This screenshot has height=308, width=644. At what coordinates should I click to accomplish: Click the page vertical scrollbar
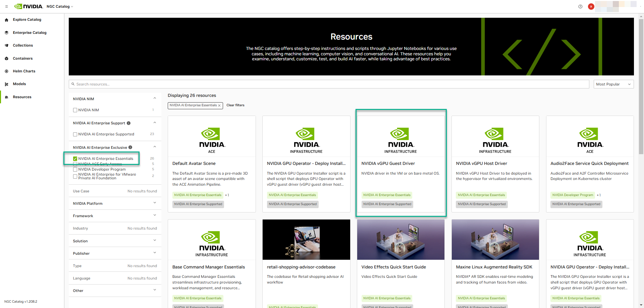tap(641, 87)
